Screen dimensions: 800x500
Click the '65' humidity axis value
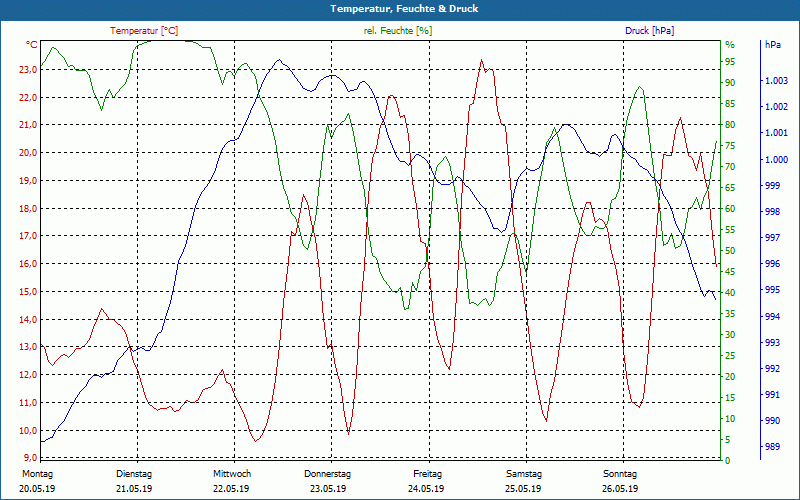730,187
